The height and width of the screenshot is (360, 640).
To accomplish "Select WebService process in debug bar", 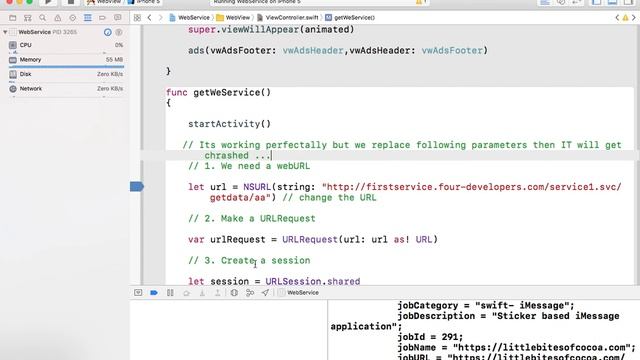I will click(298, 293).
